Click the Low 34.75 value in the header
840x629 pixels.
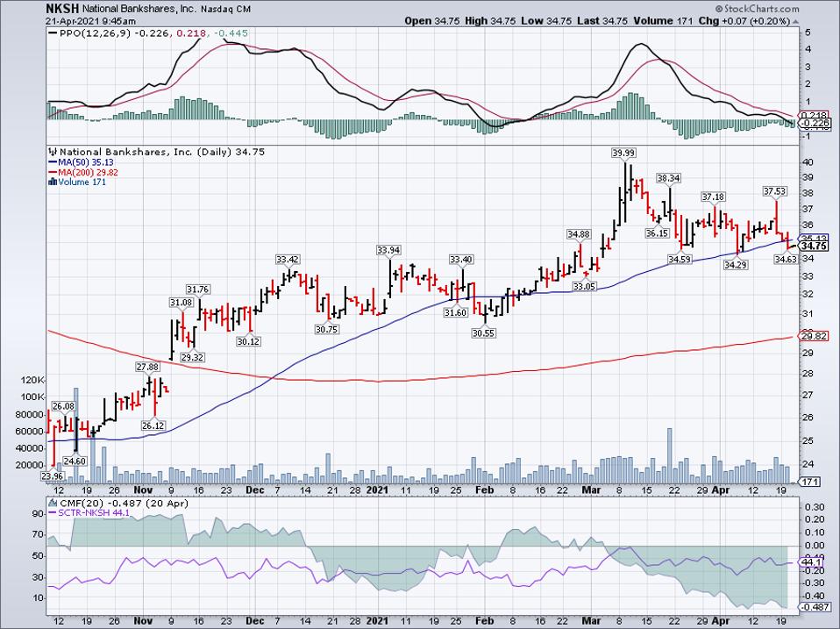pyautogui.click(x=546, y=21)
